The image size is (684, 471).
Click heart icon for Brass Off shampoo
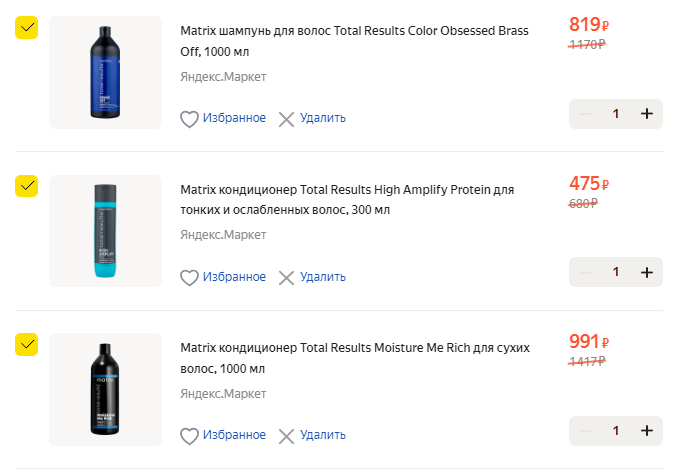click(x=189, y=119)
